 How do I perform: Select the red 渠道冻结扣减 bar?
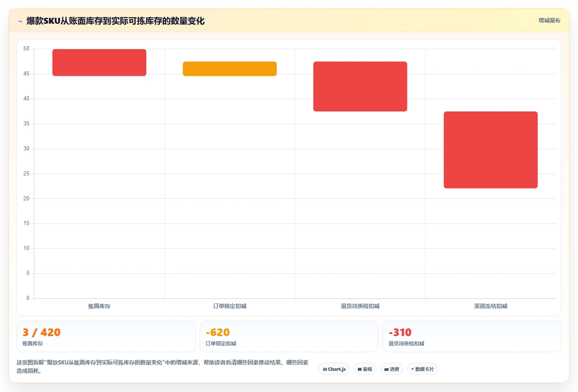[x=491, y=150]
